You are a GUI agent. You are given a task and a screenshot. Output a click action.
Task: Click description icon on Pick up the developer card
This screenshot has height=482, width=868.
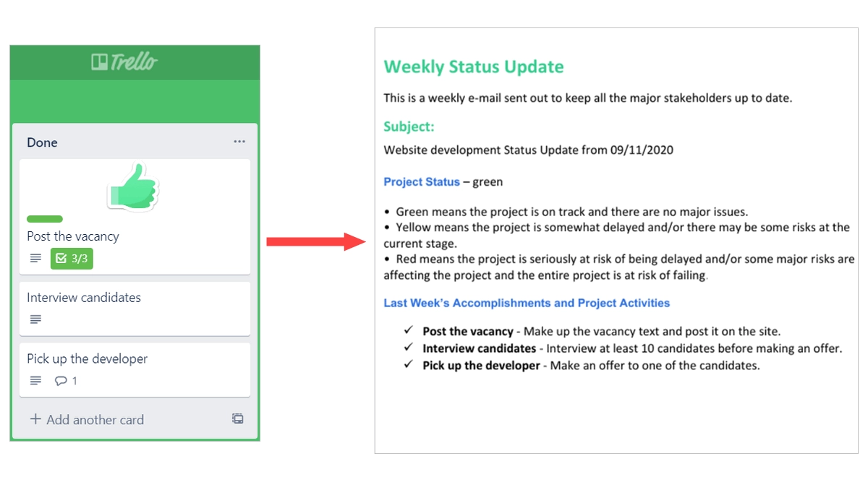pyautogui.click(x=35, y=381)
